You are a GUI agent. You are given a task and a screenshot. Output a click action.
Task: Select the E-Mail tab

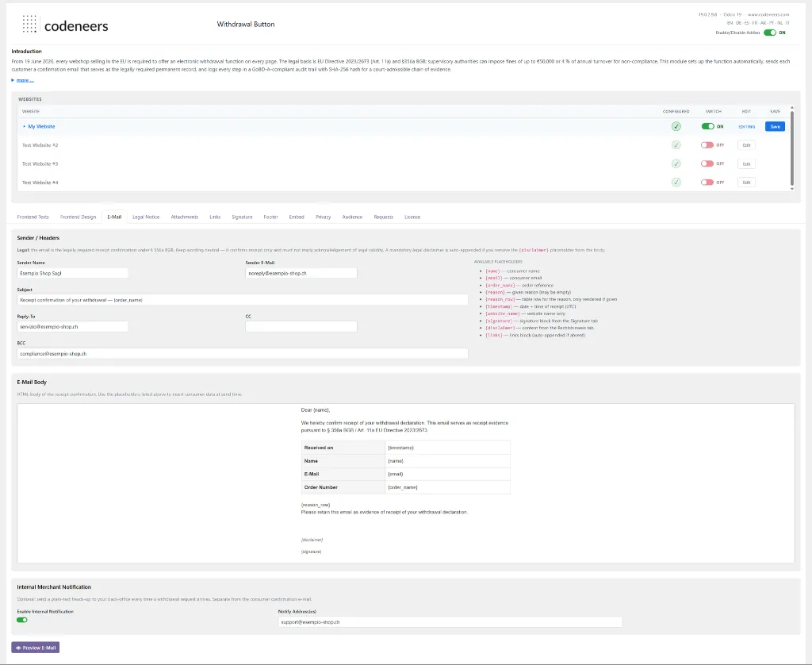click(x=114, y=217)
